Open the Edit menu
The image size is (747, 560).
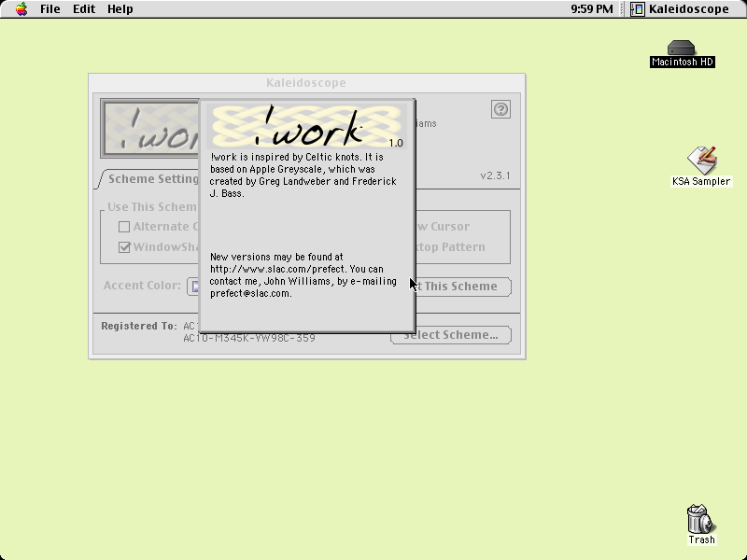pyautogui.click(x=84, y=9)
